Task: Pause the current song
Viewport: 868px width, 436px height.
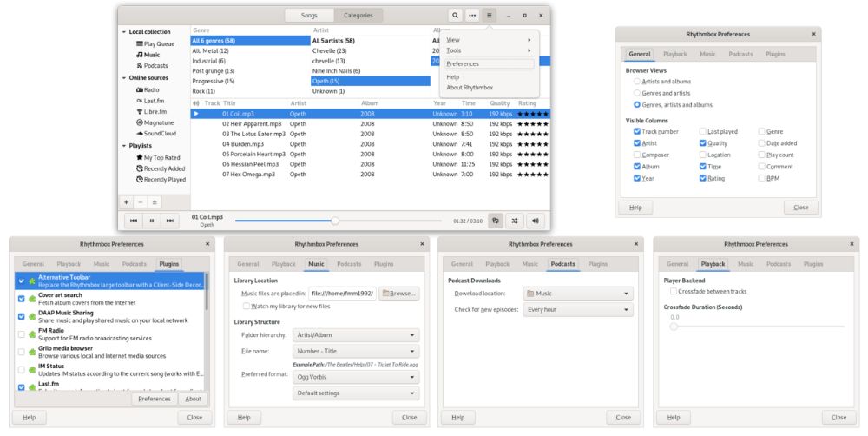Action: click(152, 221)
